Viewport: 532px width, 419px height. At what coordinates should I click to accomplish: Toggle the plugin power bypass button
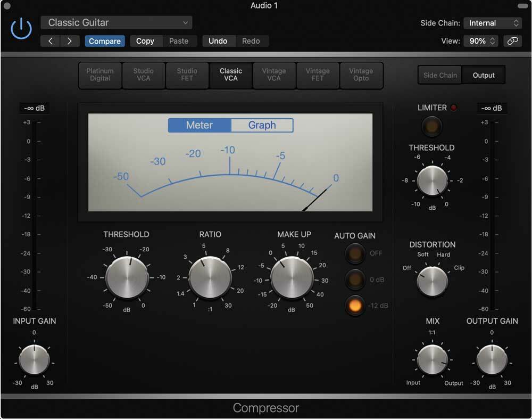click(21, 30)
